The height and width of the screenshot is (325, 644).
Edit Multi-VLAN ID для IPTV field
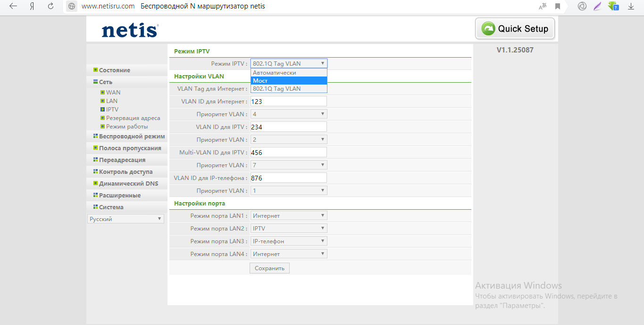click(x=289, y=152)
